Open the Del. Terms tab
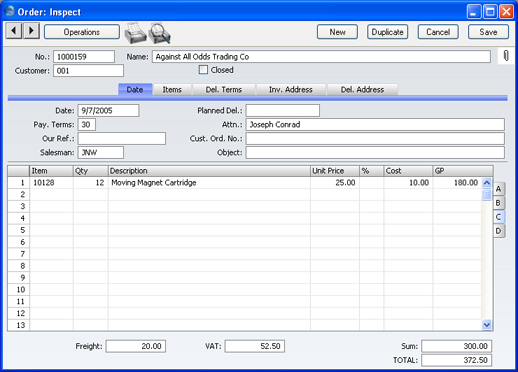The image size is (518, 372). pos(224,89)
